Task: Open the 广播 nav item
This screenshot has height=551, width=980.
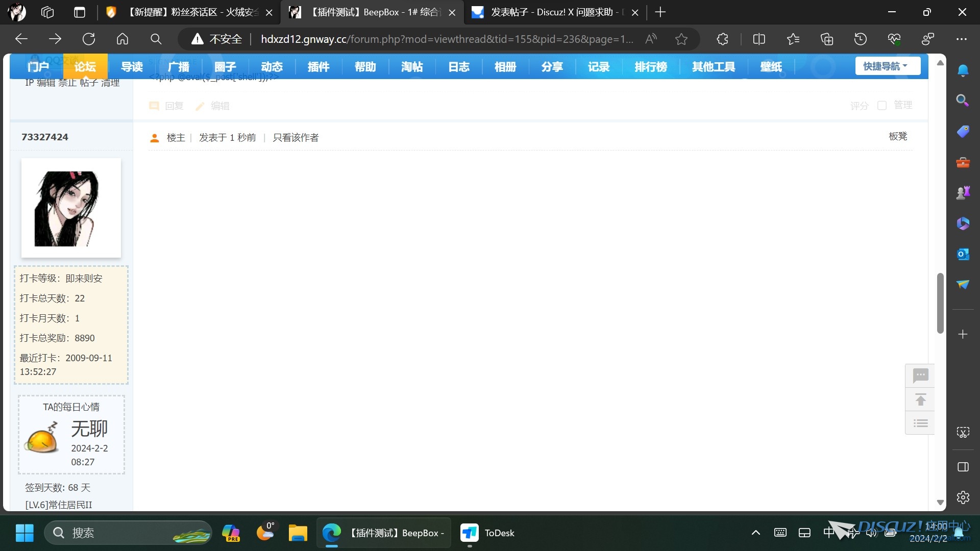Action: 179,67
